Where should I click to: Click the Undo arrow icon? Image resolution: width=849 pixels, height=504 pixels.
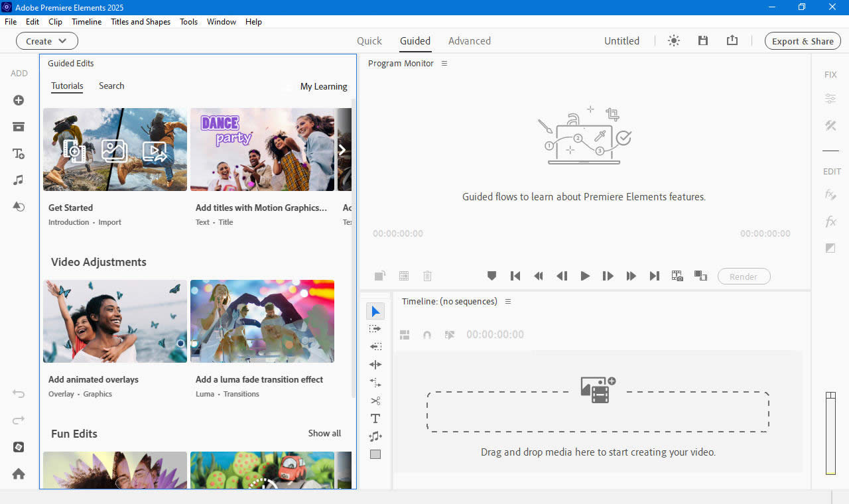coord(19,394)
